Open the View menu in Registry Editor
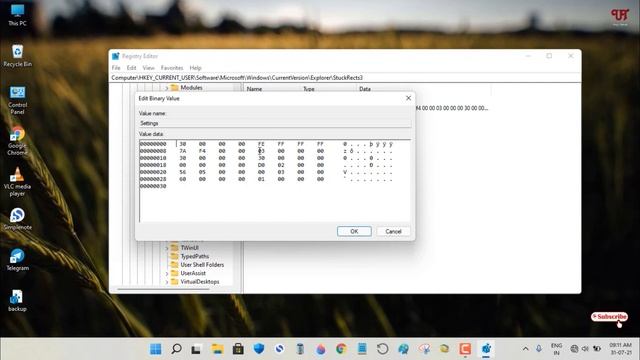 pyautogui.click(x=148, y=68)
